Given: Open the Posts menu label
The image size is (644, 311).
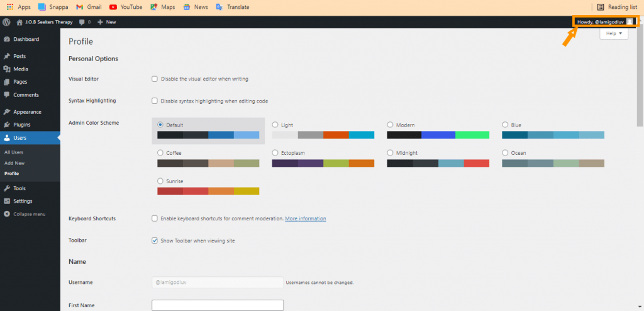Looking at the screenshot, I should (19, 57).
